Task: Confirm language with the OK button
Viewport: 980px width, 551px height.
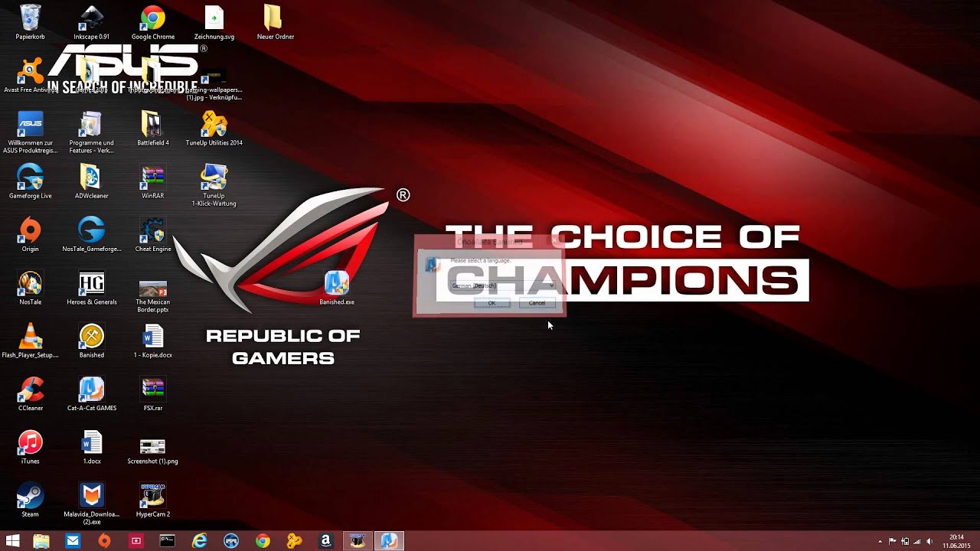Action: [492, 303]
